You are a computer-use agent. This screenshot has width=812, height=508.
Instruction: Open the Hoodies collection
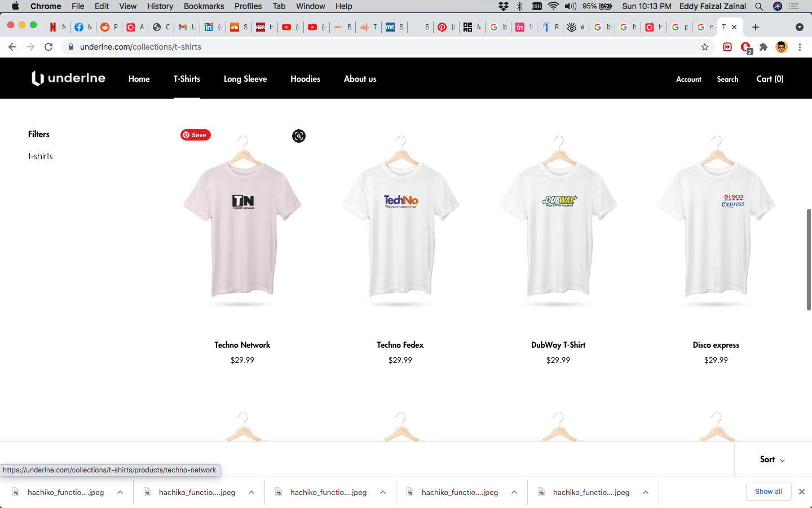(305, 79)
